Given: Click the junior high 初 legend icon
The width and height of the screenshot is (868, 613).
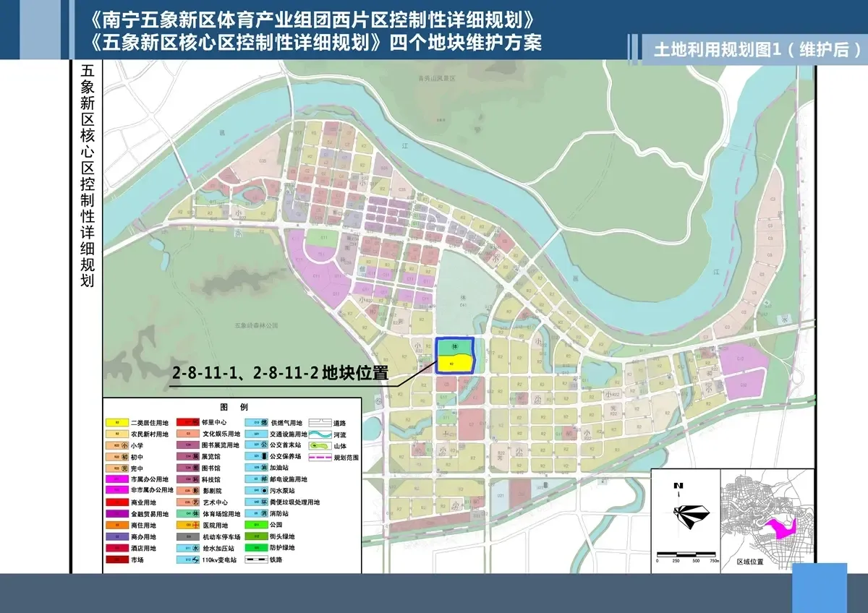Looking at the screenshot, I should pos(124,457).
